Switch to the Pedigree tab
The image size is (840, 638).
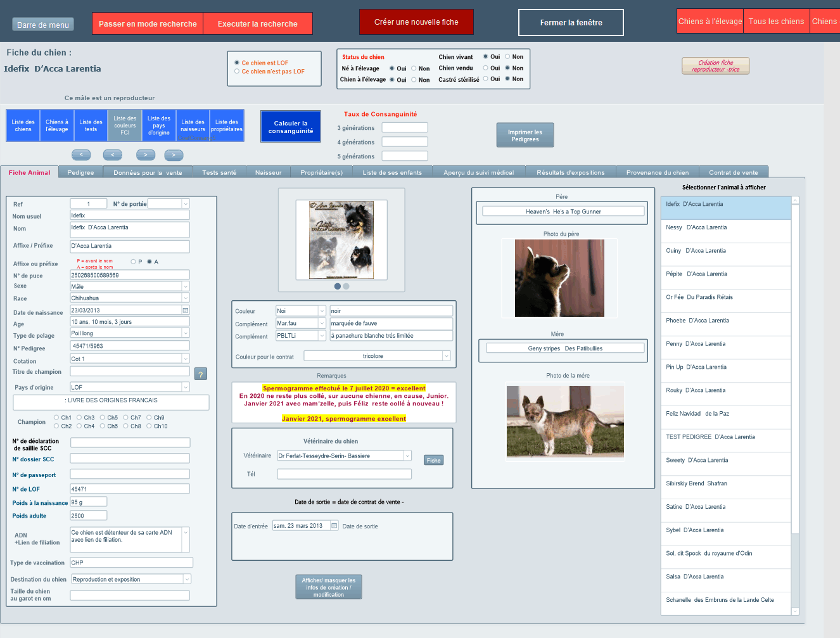pyautogui.click(x=80, y=171)
